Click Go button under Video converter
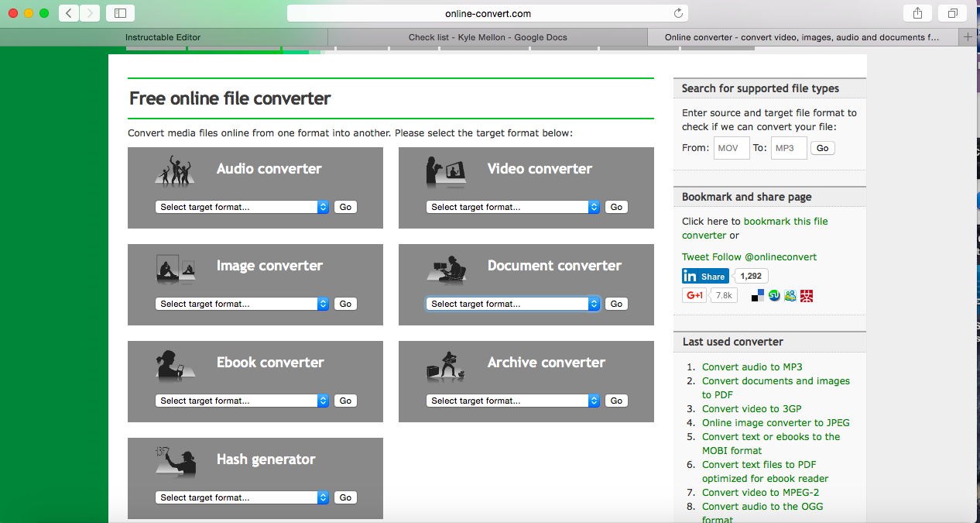Viewport: 980px width, 523px height. click(616, 207)
